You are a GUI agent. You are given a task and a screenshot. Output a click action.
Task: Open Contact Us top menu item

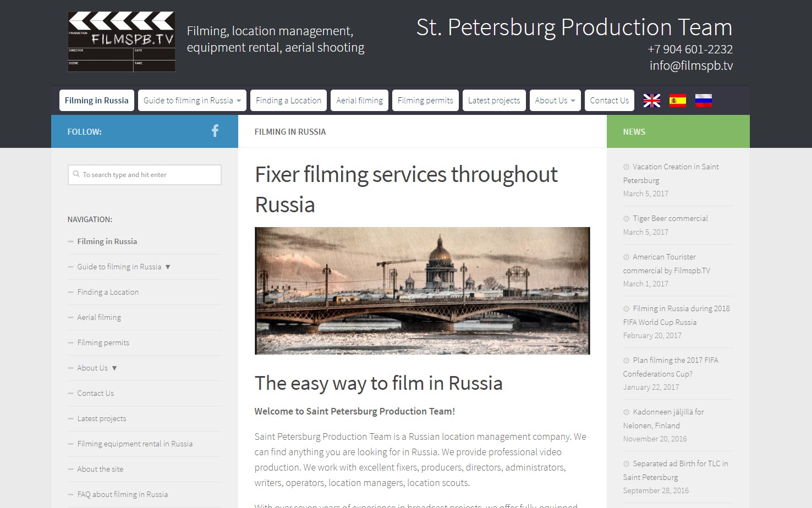click(x=610, y=101)
